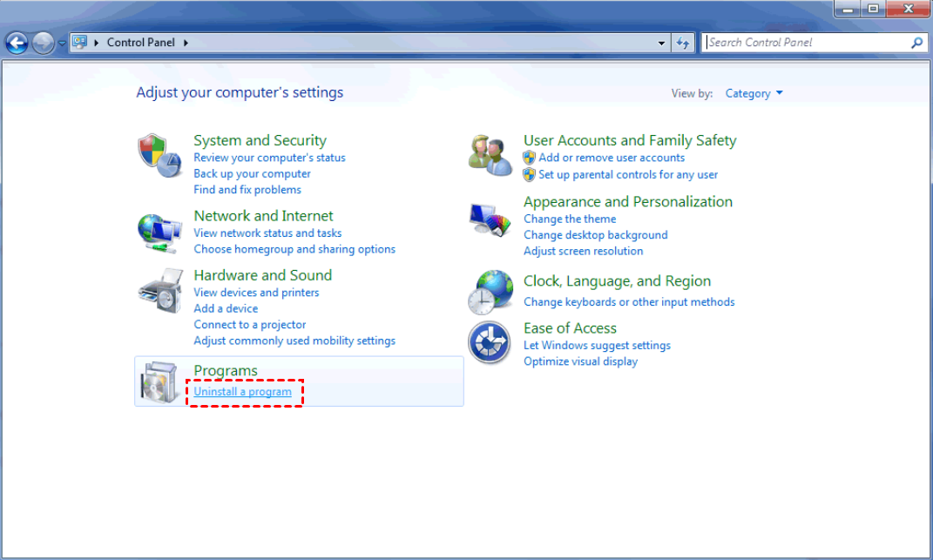933x560 pixels.
Task: Click the Ease of Access icon
Action: [490, 342]
